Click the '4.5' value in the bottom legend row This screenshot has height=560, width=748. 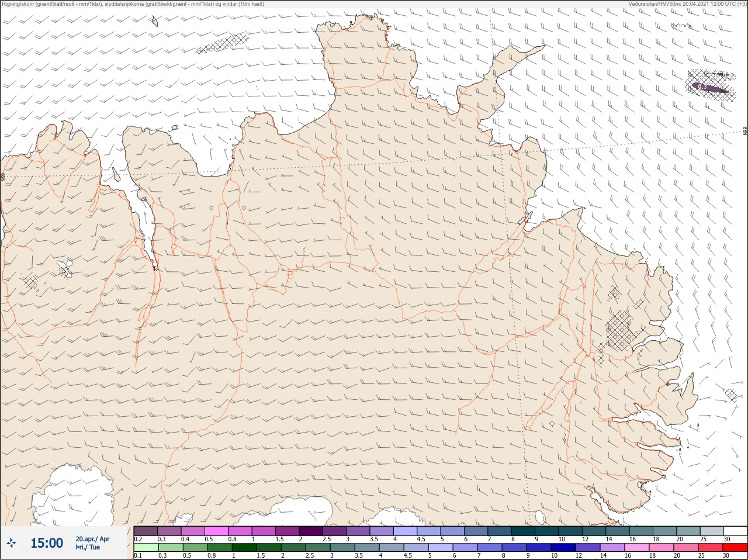[408, 556]
